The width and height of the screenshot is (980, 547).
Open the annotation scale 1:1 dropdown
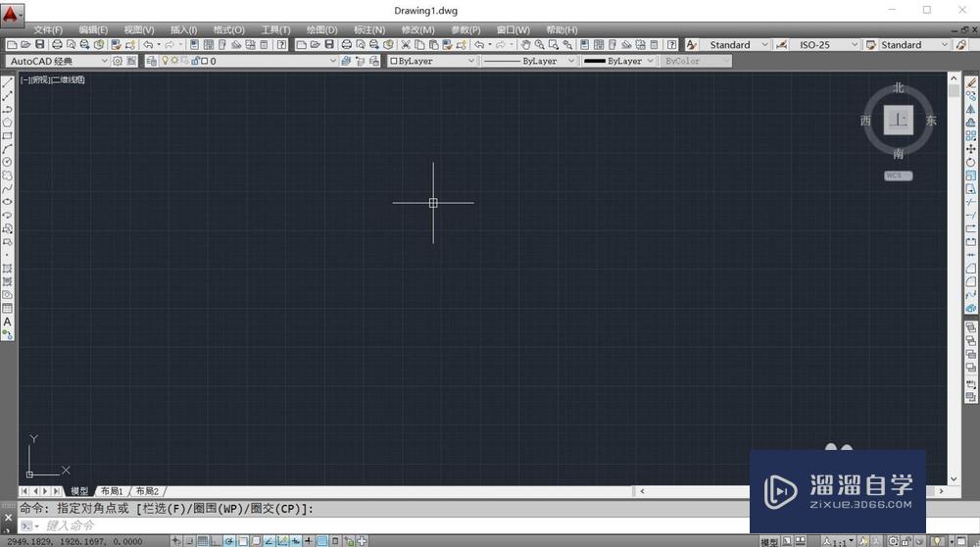(838, 541)
